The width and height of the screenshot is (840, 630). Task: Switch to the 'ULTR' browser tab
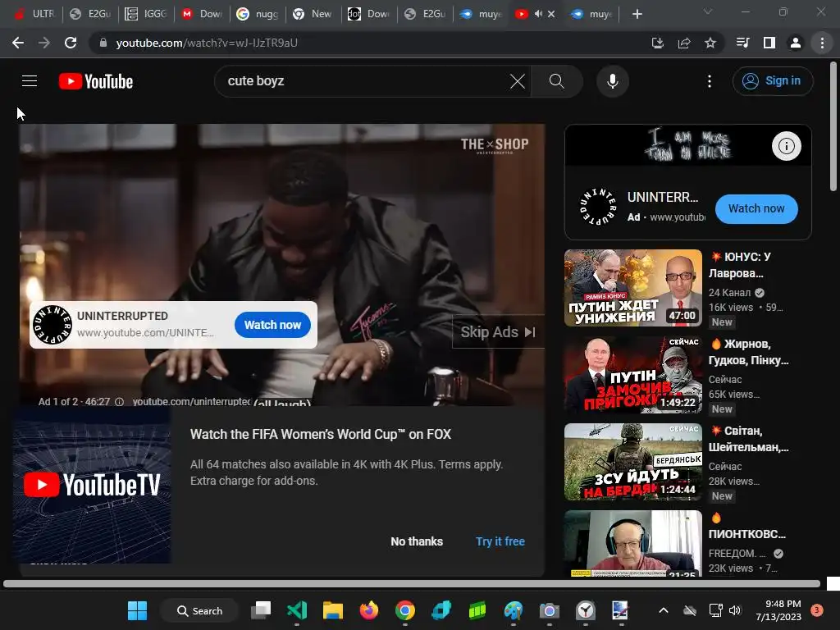[x=34, y=14]
